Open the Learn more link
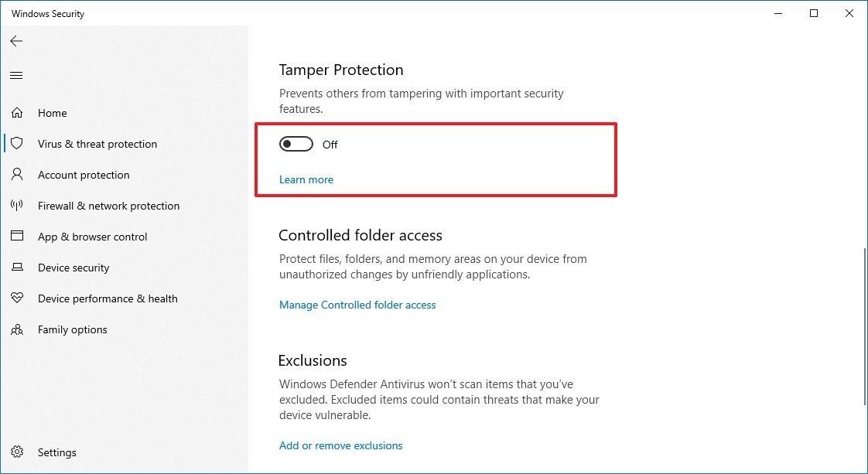The width and height of the screenshot is (868, 474). coord(306,179)
